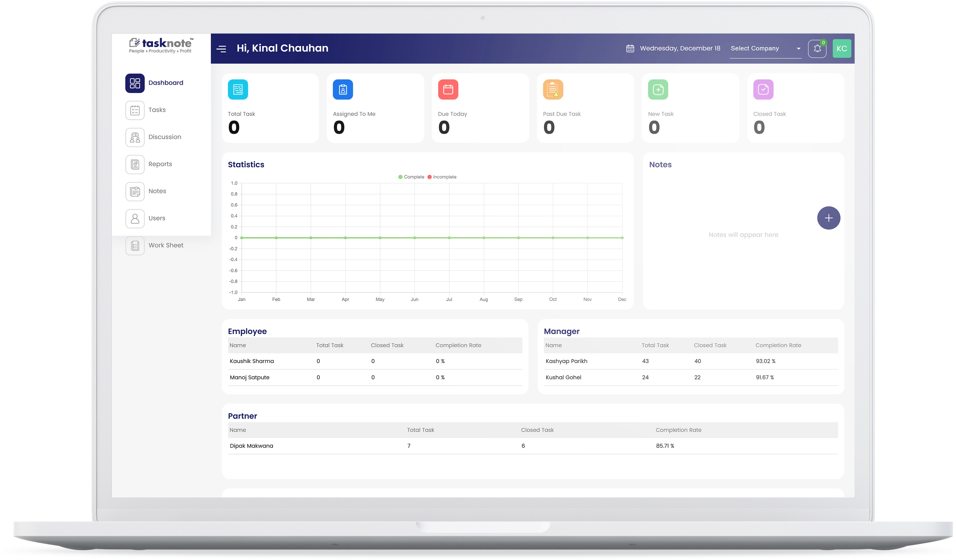
Task: Click the KC user avatar
Action: point(841,49)
